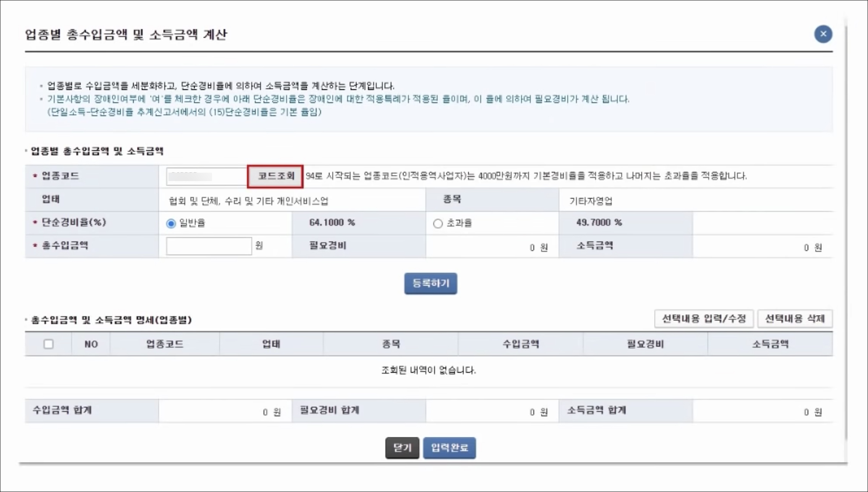The height and width of the screenshot is (492, 868).
Task: Click the 49.7000 % excess rate value
Action: [599, 222]
